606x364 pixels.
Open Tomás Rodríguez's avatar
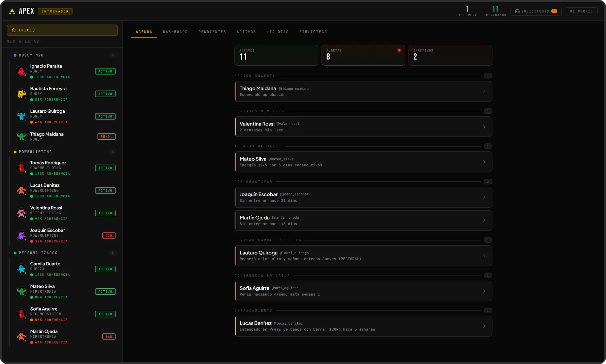click(21, 168)
